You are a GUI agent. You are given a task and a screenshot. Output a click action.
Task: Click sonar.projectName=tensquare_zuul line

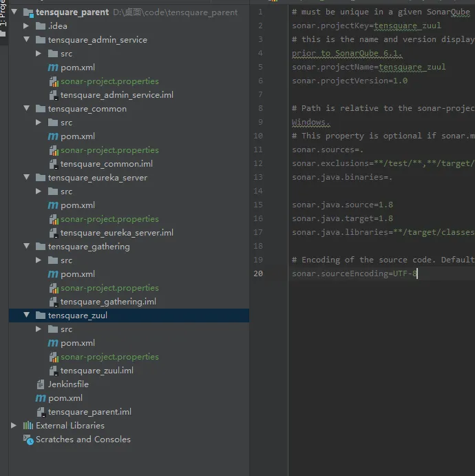pyautogui.click(x=368, y=67)
